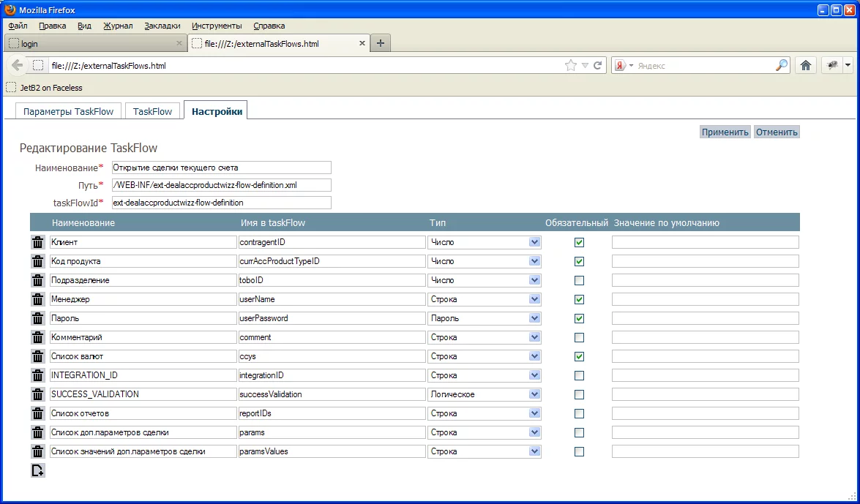Open a new browser tab
Image resolution: width=860 pixels, height=504 pixels.
(x=380, y=43)
